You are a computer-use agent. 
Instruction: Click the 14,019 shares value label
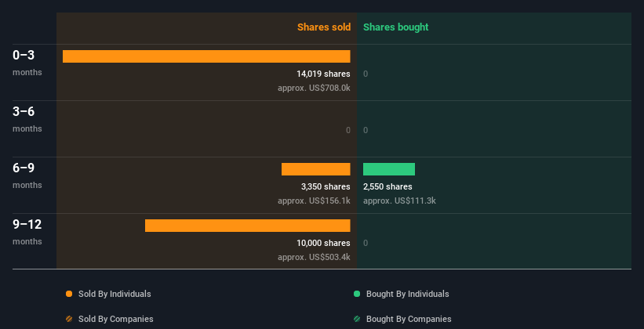click(323, 74)
